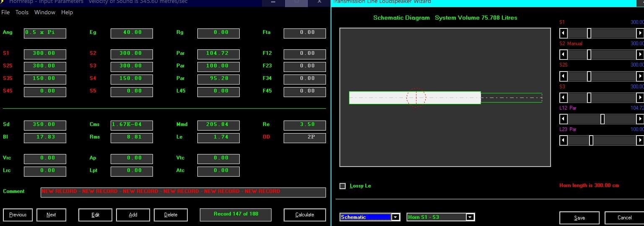
Task: Click the Rms input field
Action: click(132, 138)
